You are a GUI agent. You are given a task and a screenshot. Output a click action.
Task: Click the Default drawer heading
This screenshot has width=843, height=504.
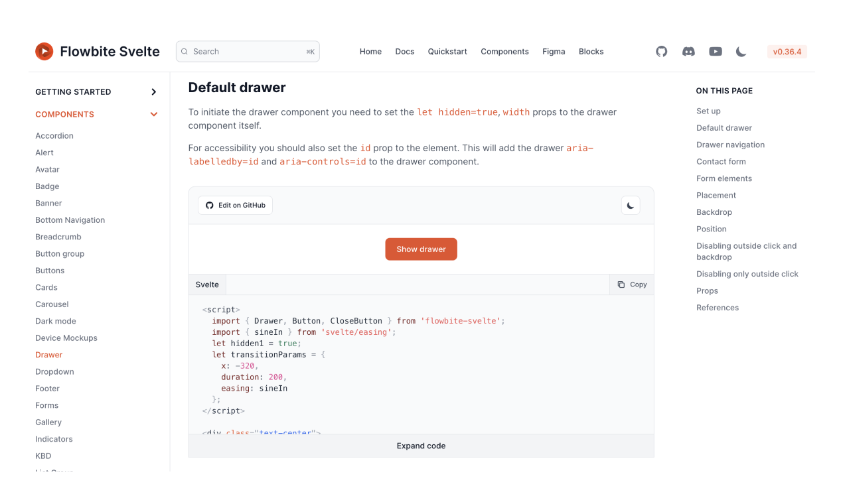(x=237, y=88)
